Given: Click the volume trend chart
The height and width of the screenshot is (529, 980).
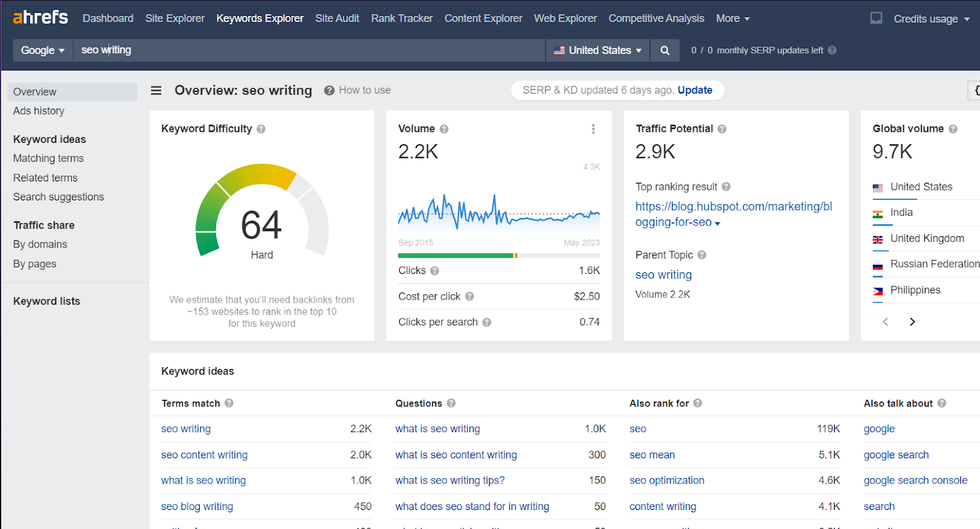Looking at the screenshot, I should click(x=499, y=211).
